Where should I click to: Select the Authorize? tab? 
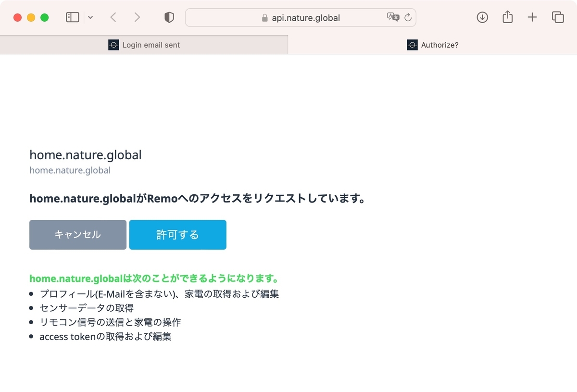pyautogui.click(x=432, y=45)
